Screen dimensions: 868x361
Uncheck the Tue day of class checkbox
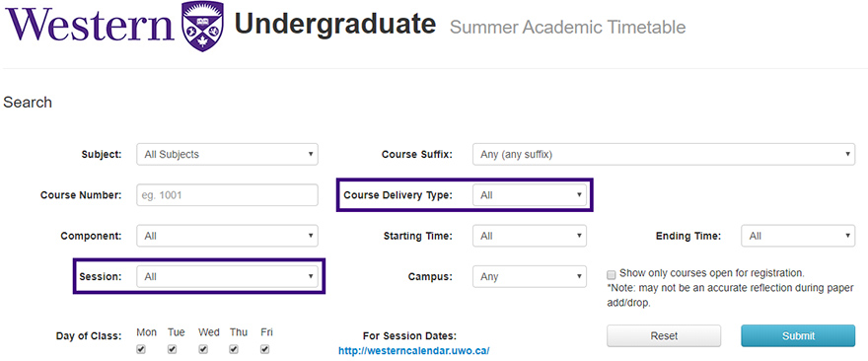click(x=173, y=349)
